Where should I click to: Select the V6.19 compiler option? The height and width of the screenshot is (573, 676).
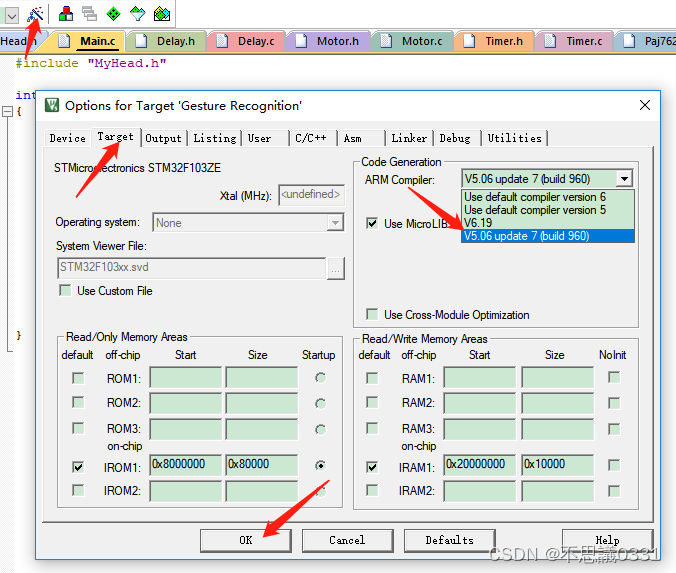548,223
